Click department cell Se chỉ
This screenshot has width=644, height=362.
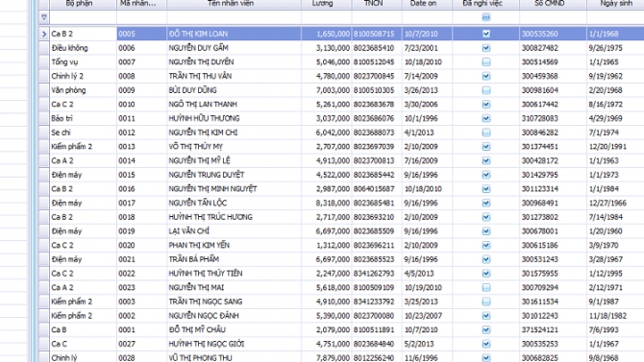point(84,133)
